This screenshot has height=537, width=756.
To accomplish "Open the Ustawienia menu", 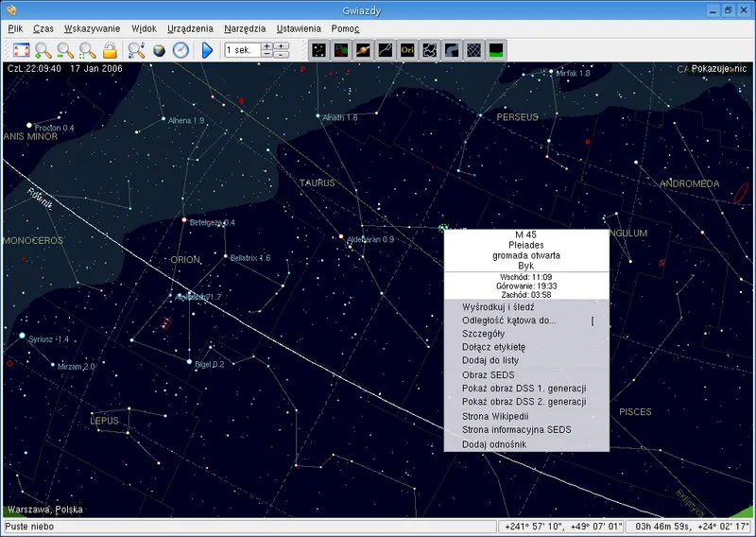I will [298, 29].
